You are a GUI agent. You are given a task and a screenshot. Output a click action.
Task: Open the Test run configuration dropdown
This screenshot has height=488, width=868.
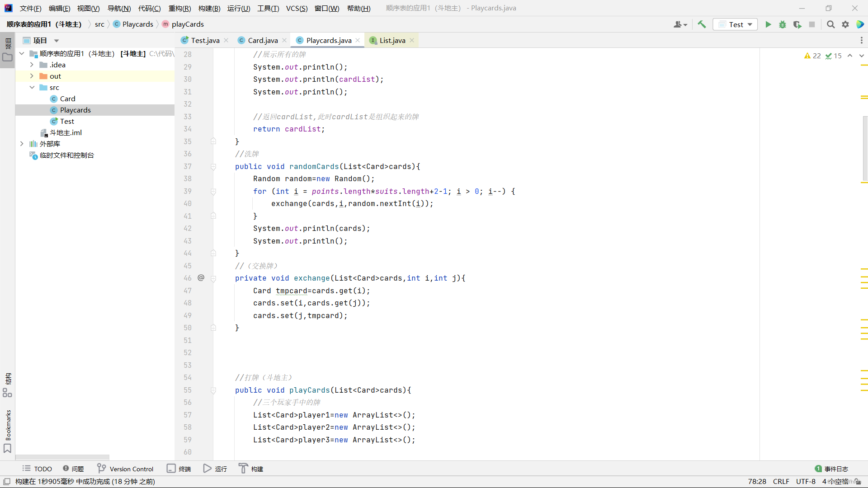click(x=736, y=24)
